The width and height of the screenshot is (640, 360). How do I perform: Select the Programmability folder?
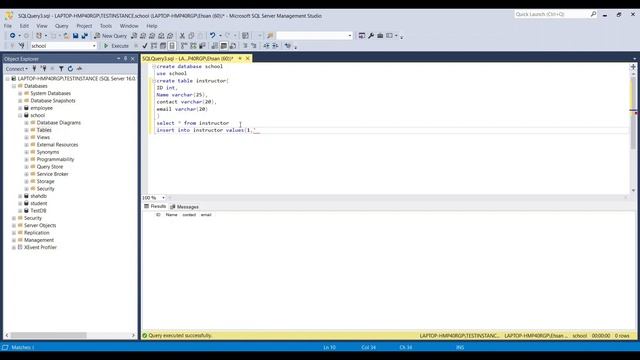pyautogui.click(x=55, y=160)
